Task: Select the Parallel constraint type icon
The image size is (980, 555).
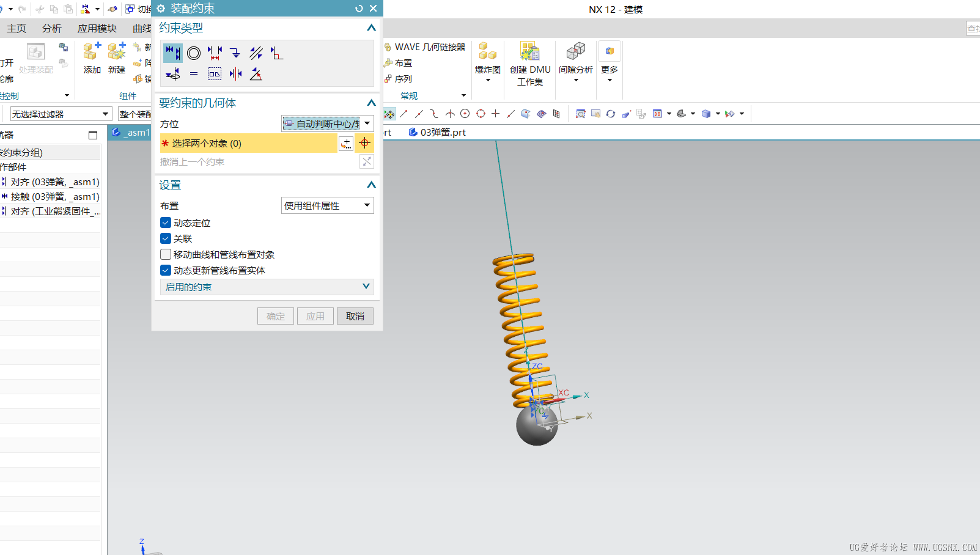Action: (256, 53)
